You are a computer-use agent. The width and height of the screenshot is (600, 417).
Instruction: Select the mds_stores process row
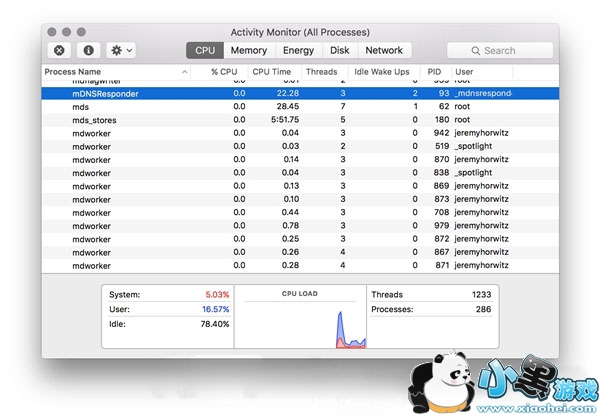(300, 120)
